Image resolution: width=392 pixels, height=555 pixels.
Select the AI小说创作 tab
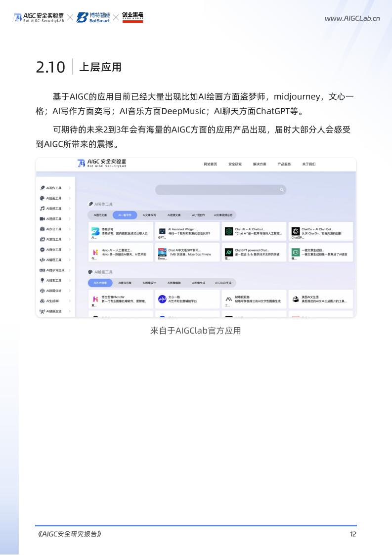click(x=199, y=215)
